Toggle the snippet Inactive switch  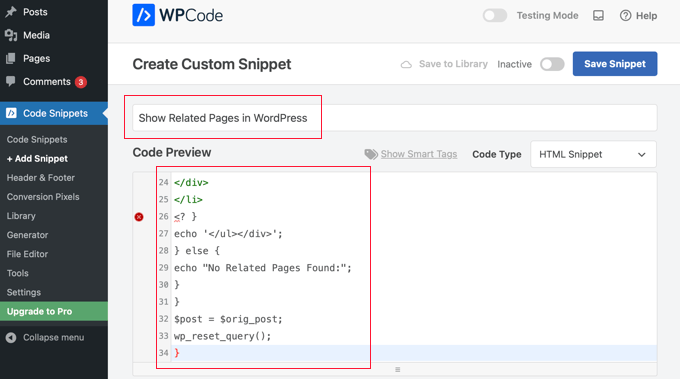coord(552,64)
